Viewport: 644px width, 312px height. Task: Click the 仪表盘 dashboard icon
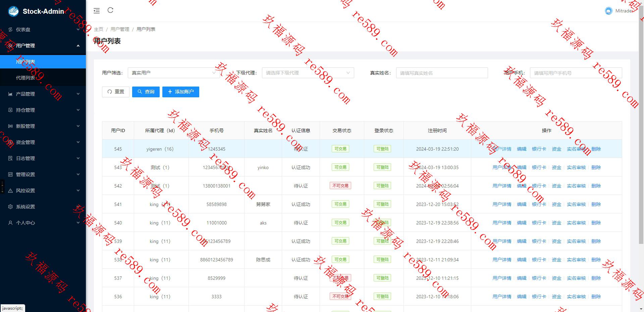[10, 30]
